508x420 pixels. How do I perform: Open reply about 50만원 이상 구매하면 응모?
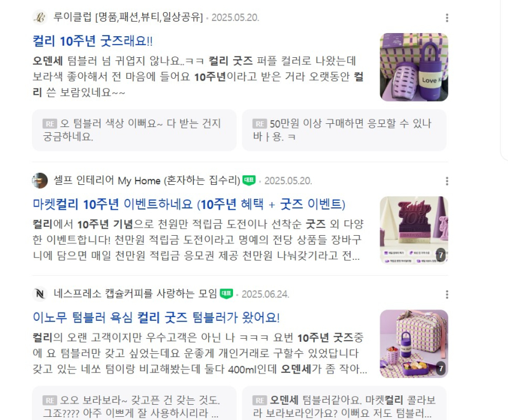[x=344, y=130]
